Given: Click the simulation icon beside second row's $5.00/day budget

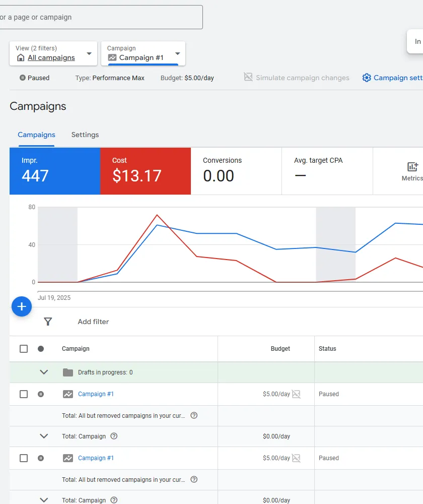Looking at the screenshot, I should pos(296,458).
